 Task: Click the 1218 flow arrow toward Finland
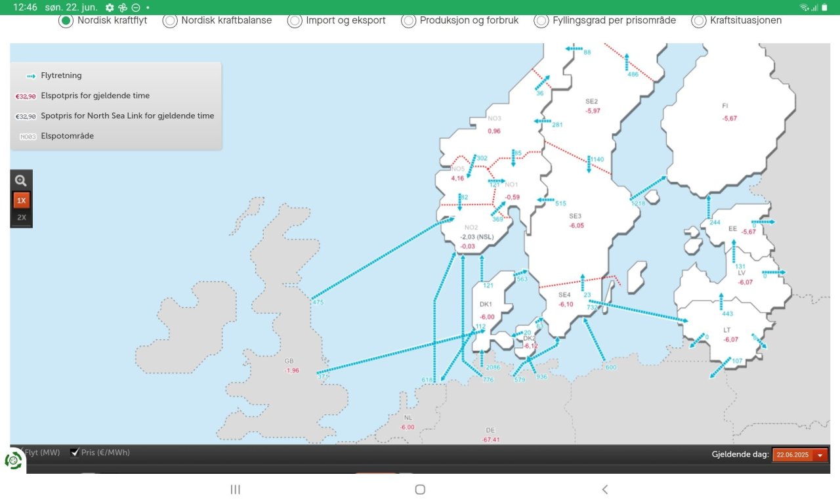(x=648, y=188)
